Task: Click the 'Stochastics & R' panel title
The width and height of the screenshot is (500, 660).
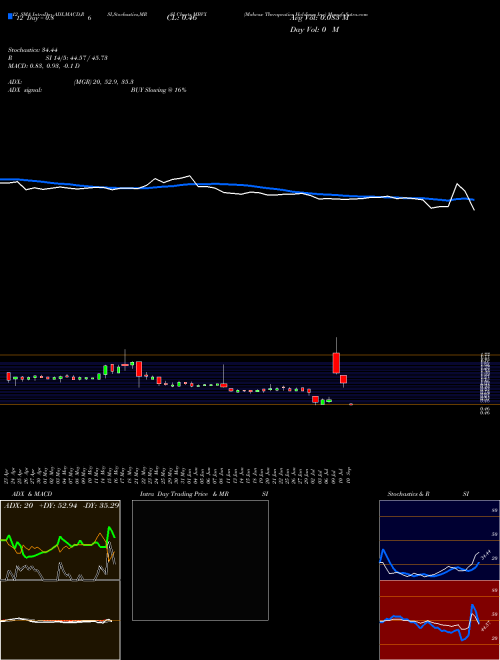Action: [408, 494]
